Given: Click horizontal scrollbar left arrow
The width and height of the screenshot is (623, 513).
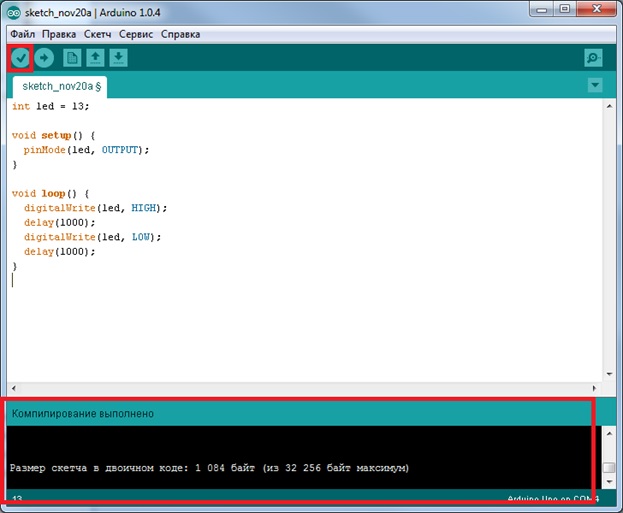Looking at the screenshot, I should pos(14,388).
